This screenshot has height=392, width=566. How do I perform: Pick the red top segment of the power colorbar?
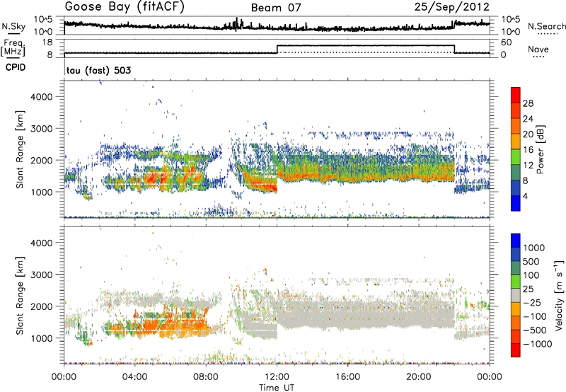tap(516, 95)
